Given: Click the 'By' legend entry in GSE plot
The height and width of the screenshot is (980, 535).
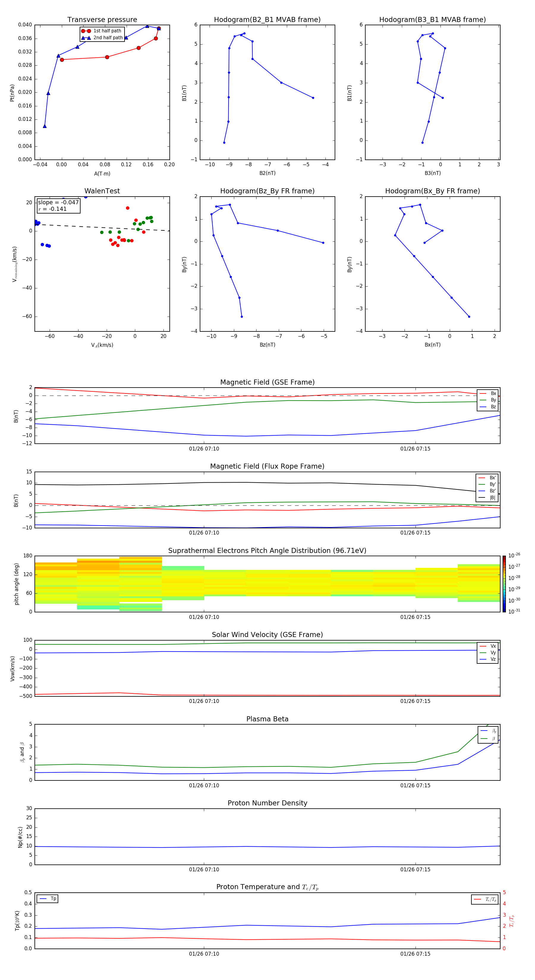Looking at the screenshot, I should click(x=488, y=400).
